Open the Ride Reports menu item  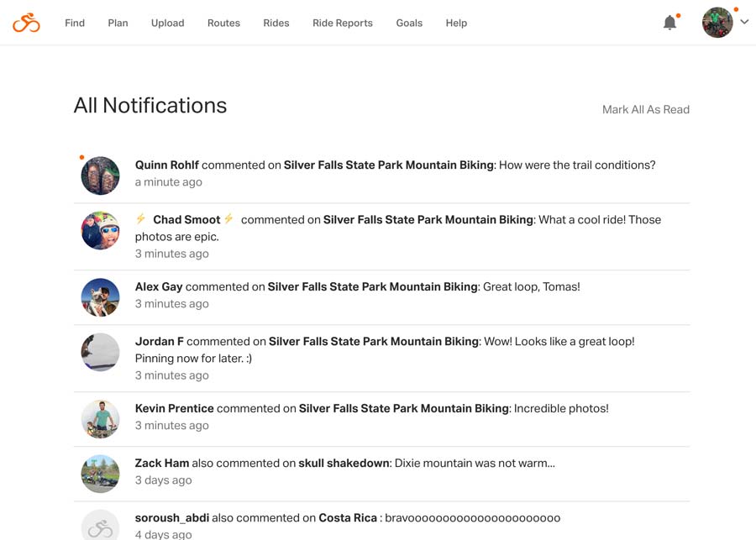click(343, 24)
